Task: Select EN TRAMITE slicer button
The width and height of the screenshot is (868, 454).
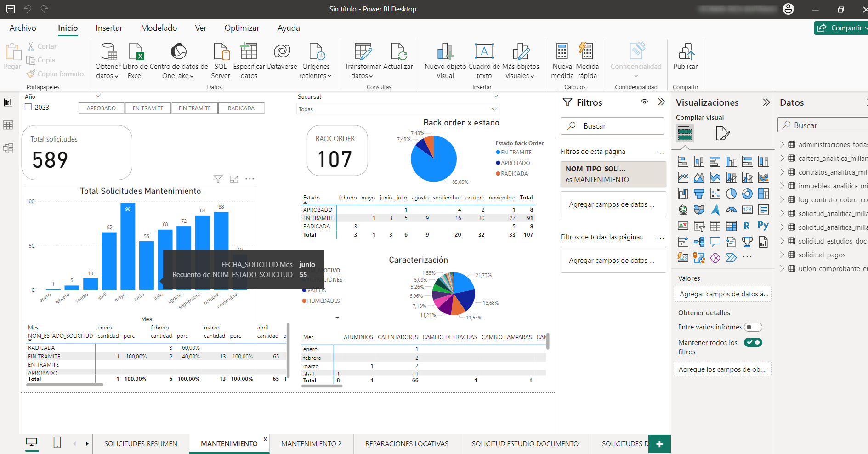Action: [x=148, y=108]
